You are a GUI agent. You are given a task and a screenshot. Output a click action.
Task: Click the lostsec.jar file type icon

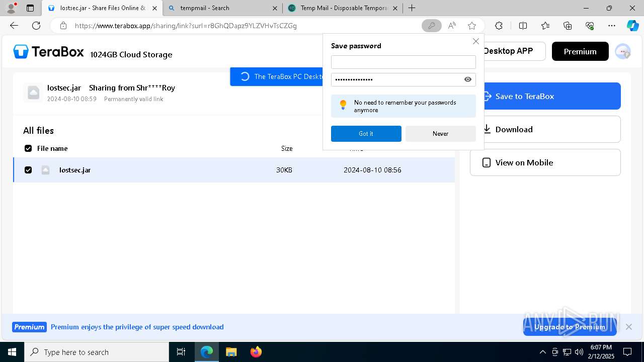tap(45, 170)
